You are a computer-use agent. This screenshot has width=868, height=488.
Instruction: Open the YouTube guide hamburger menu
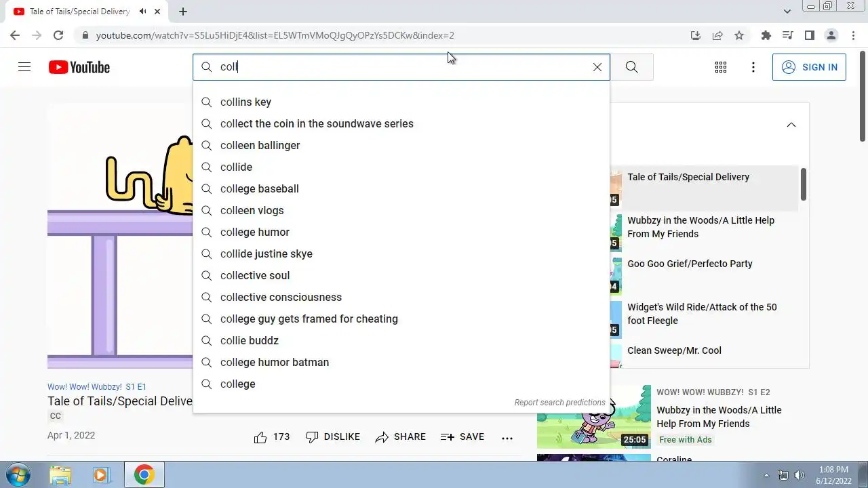coord(24,67)
